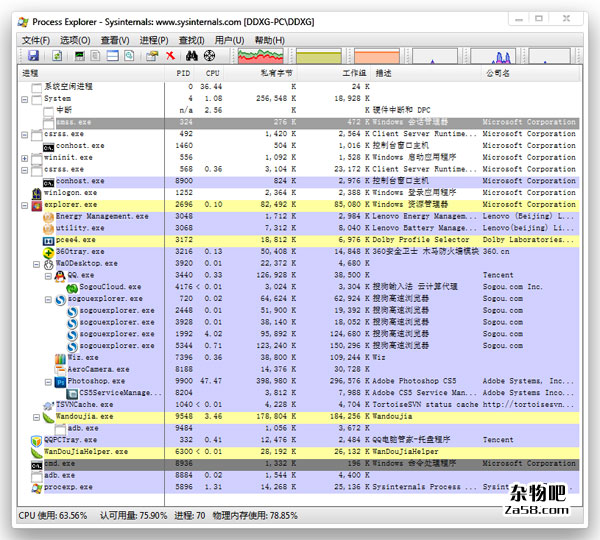Collapse the WaODesktop.exe tree node
Viewport: 600px width, 540px height.
point(36,264)
